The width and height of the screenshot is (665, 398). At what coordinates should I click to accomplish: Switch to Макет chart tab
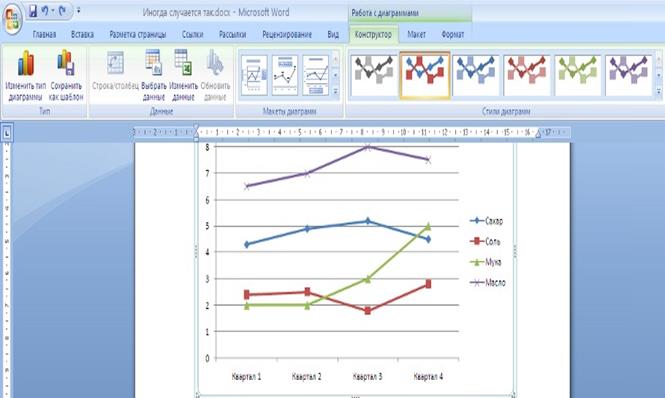(x=416, y=34)
